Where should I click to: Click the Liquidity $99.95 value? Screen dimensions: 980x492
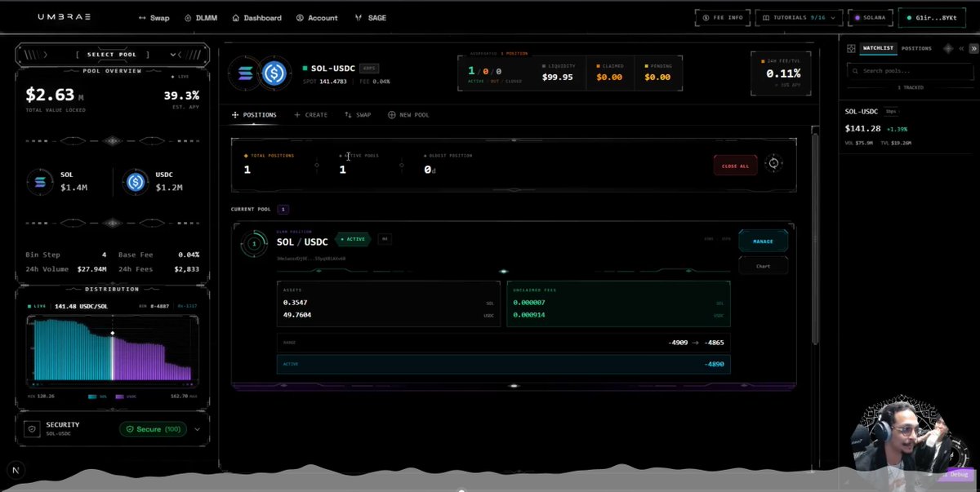(557, 78)
